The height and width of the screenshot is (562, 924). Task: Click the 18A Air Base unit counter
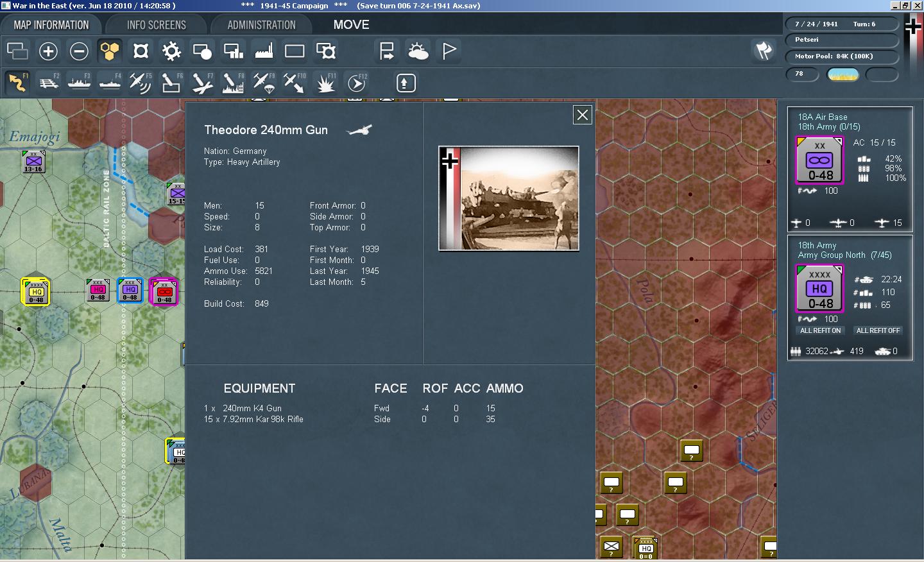tap(819, 160)
